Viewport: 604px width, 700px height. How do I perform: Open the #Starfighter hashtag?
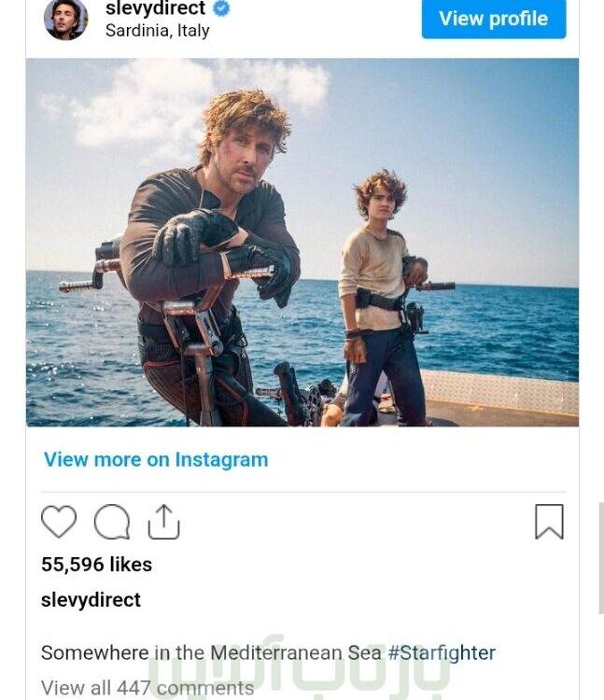point(442,652)
